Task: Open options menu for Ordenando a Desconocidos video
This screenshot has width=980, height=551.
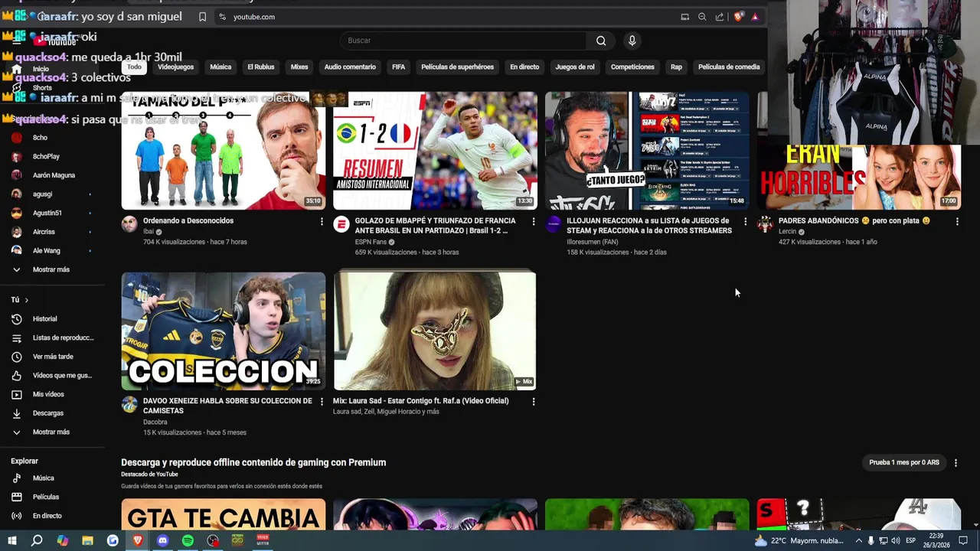Action: coord(322,221)
